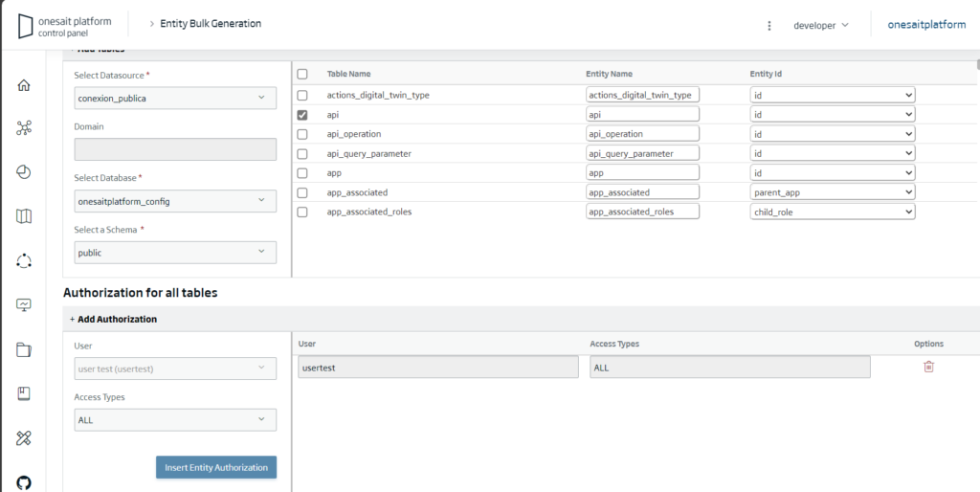
Task: Open the map sidebar icon
Action: 24,216
